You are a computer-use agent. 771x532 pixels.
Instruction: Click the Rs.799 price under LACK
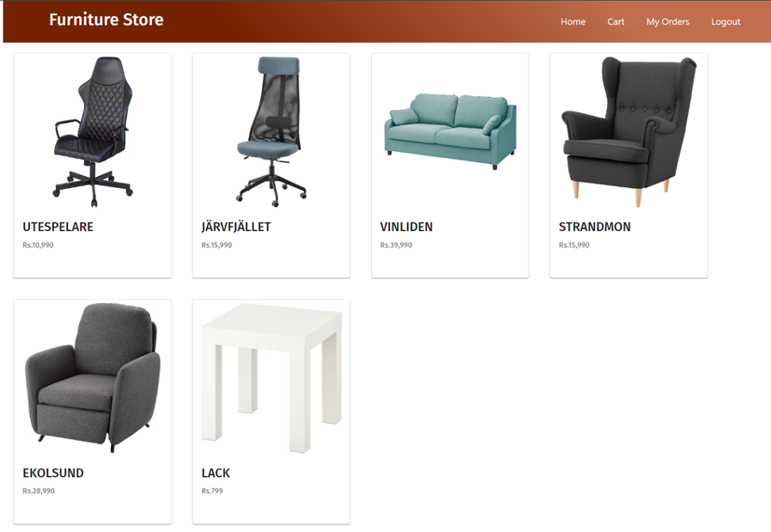[x=212, y=491]
